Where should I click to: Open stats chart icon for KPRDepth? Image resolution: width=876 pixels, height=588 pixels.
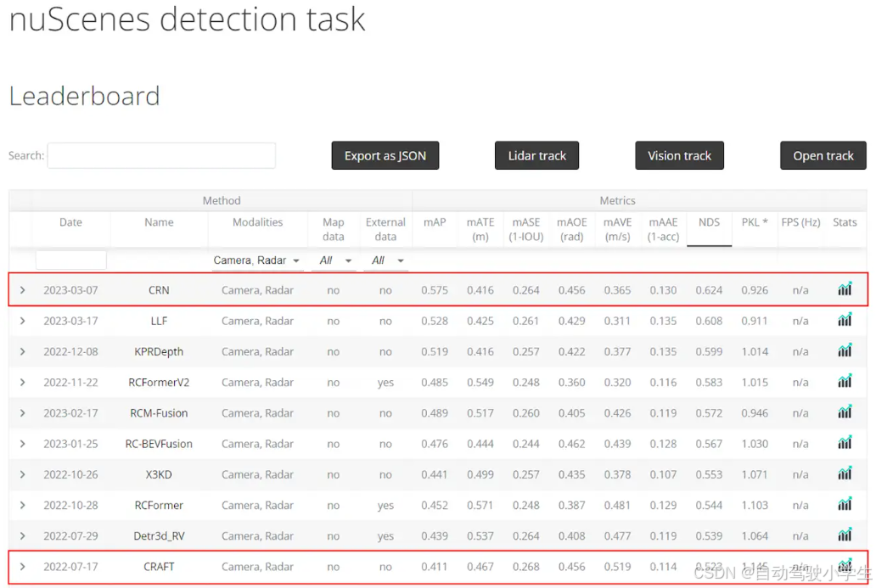coord(844,350)
